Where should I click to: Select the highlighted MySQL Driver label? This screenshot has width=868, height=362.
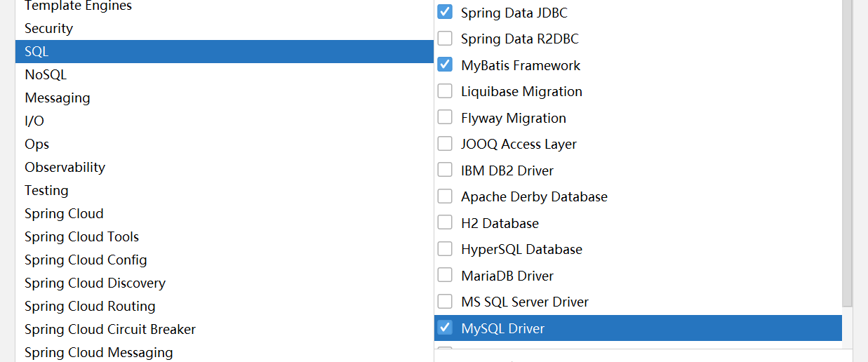pos(502,328)
